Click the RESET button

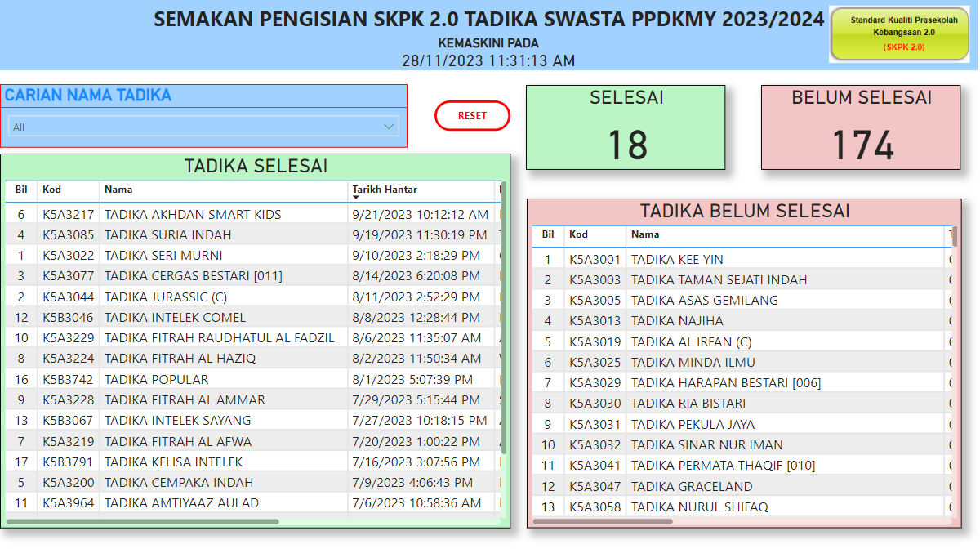click(472, 115)
